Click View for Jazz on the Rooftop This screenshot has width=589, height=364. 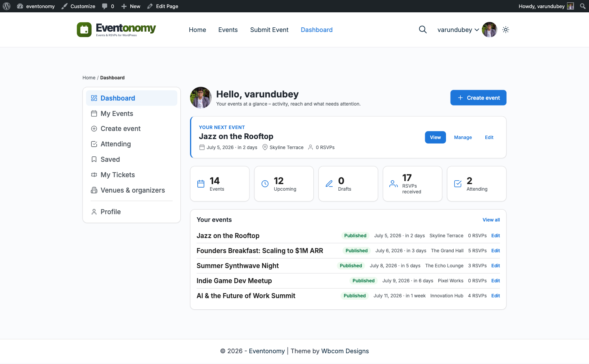point(435,138)
